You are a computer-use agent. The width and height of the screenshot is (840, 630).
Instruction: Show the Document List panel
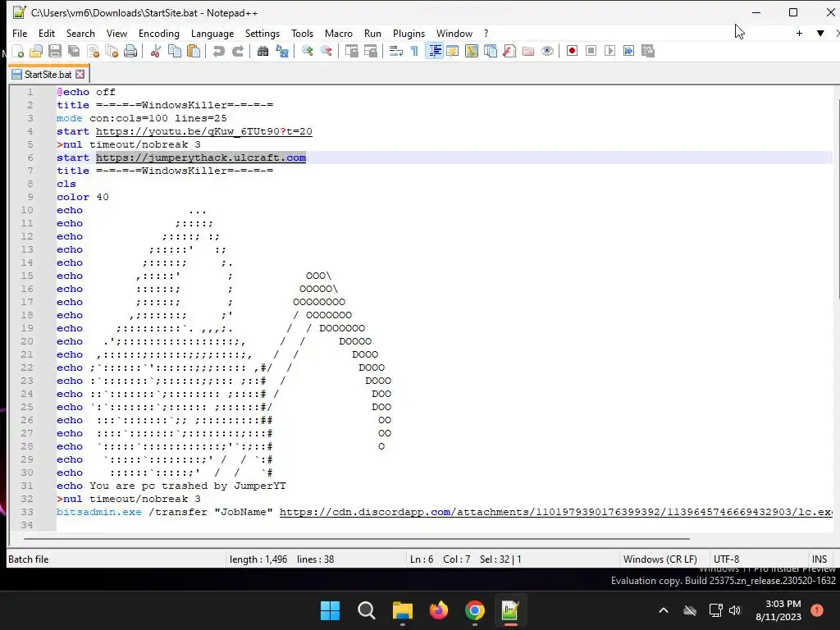[491, 52]
